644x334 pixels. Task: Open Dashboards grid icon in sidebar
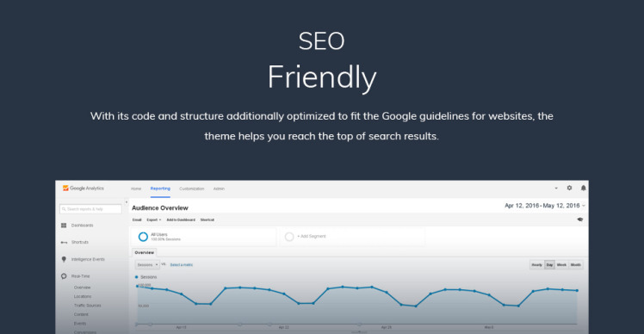[x=64, y=226]
